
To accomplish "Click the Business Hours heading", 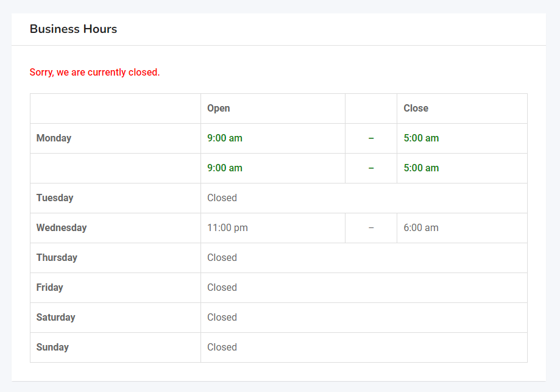I will click(x=73, y=29).
